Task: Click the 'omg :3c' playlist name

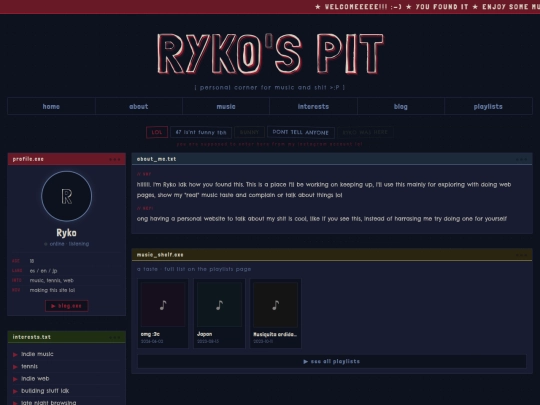Action: [150, 334]
